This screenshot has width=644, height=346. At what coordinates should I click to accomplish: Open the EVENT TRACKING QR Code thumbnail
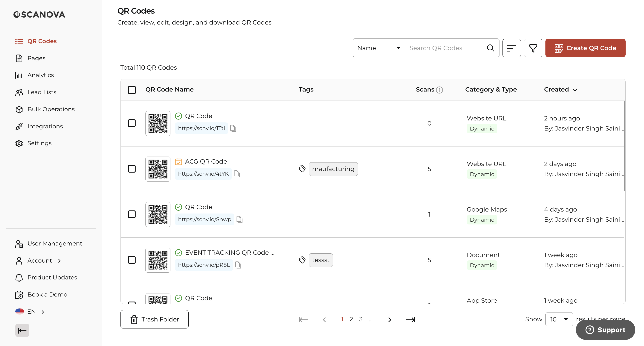coord(158,260)
